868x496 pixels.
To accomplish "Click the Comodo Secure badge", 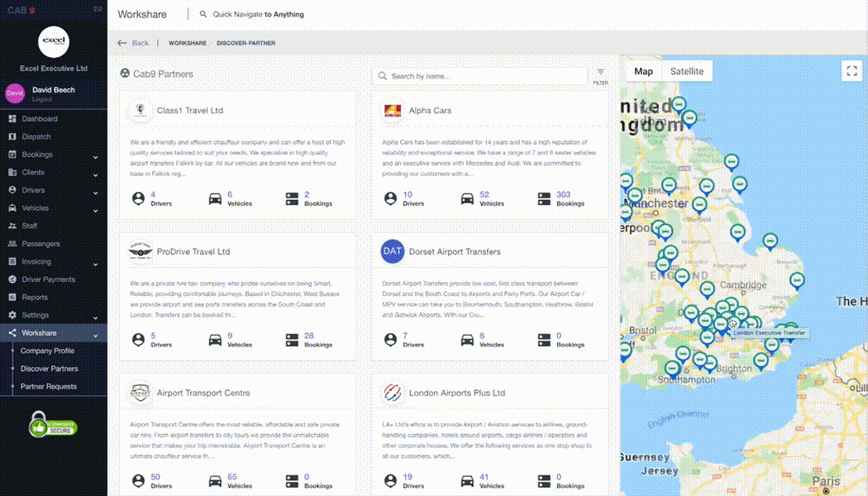I will pos(53,425).
